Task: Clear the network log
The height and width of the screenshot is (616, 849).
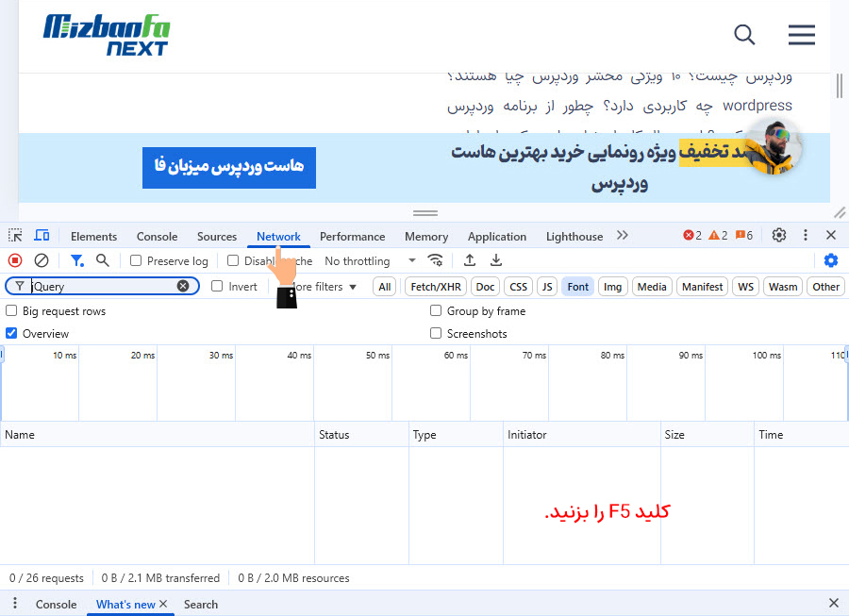Action: [x=42, y=261]
